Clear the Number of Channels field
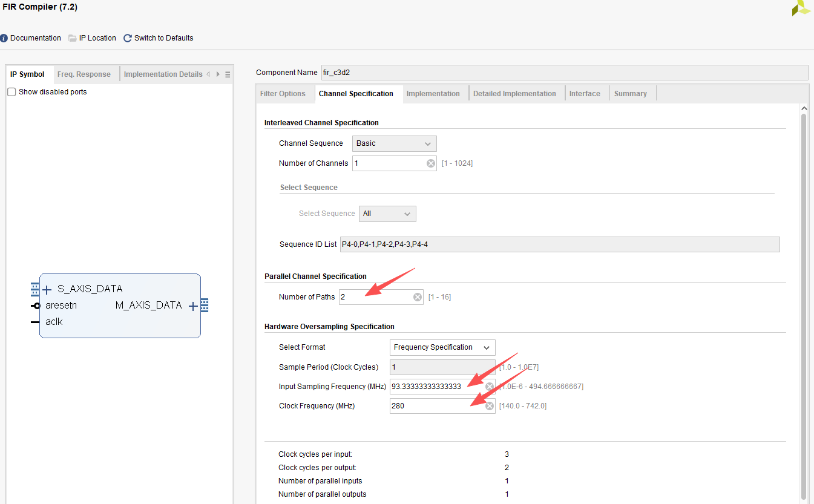814x504 pixels. tap(431, 163)
